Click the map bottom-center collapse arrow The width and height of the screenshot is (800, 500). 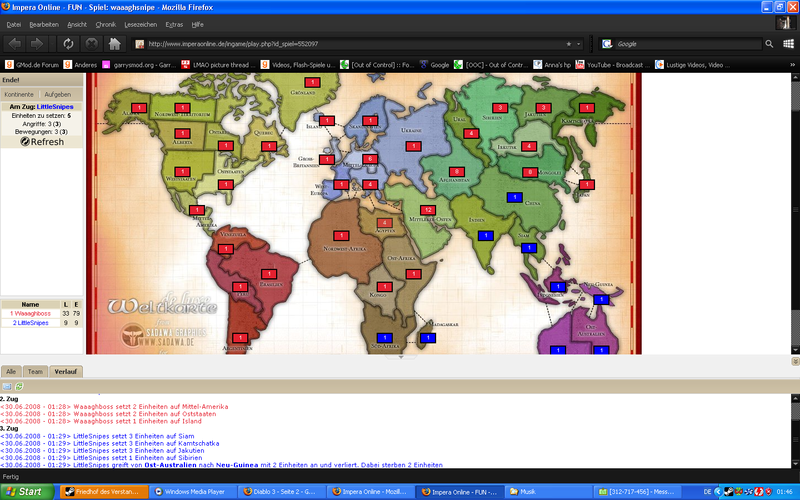coord(401,357)
